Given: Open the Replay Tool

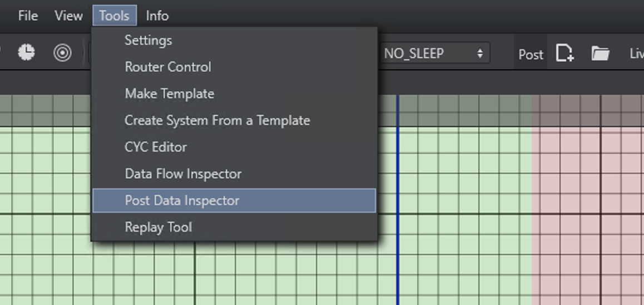Looking at the screenshot, I should click(158, 227).
